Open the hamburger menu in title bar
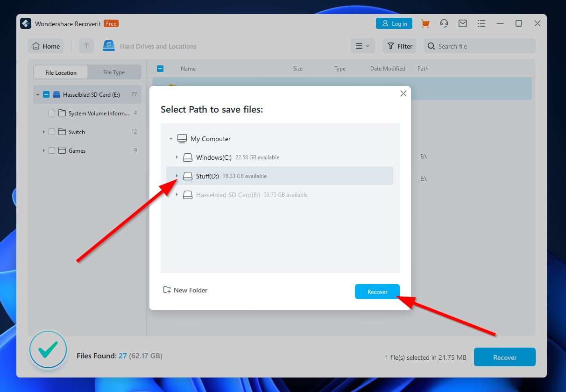Image resolution: width=566 pixels, height=392 pixels. (481, 23)
